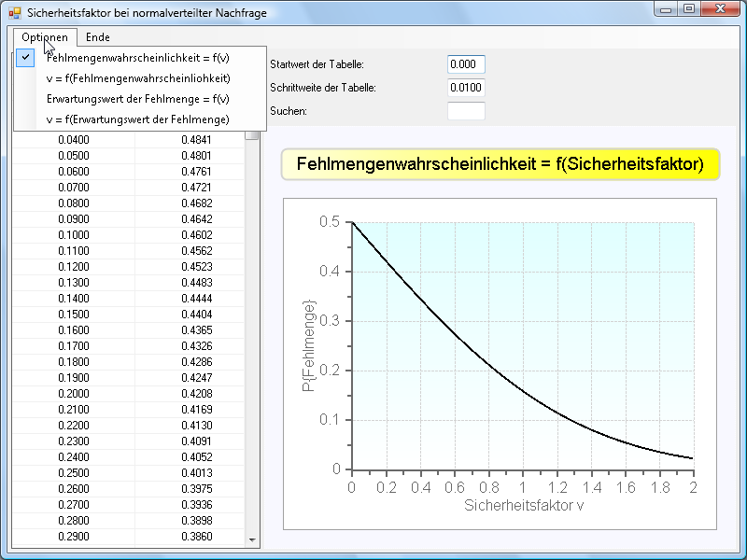This screenshot has height=560, width=747.
Task: Click the Schrittweite der Tabelle field
Action: (466, 88)
